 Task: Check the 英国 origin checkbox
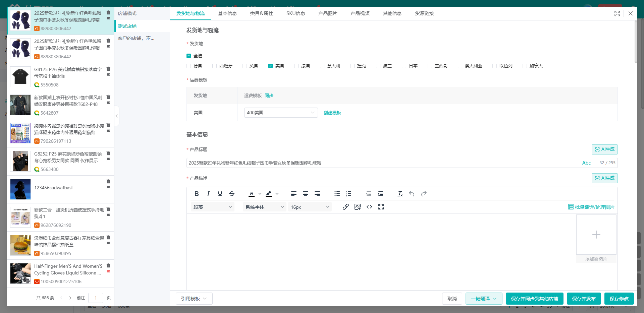(x=245, y=66)
